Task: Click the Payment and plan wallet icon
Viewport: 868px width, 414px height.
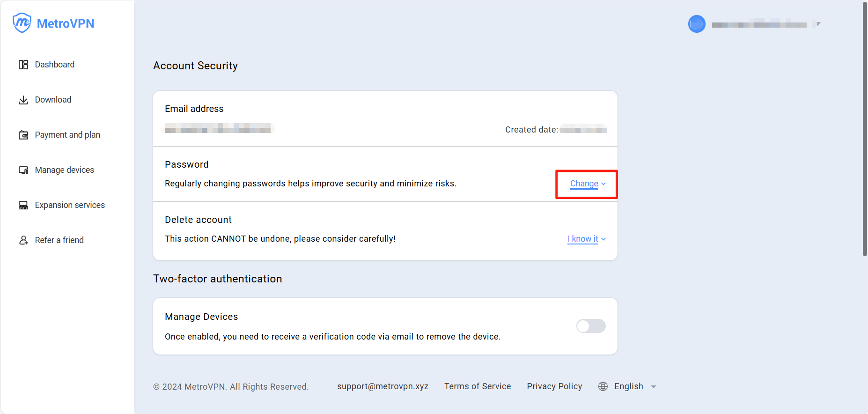Action: [x=23, y=135]
